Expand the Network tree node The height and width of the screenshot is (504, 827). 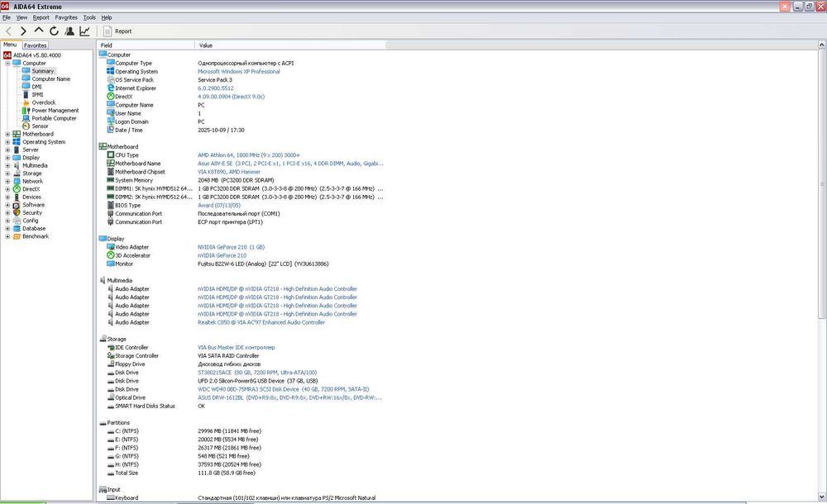[x=8, y=181]
